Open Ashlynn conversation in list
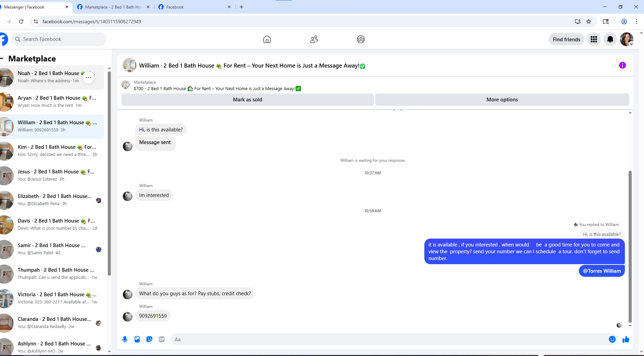The image size is (644, 356). click(52, 345)
